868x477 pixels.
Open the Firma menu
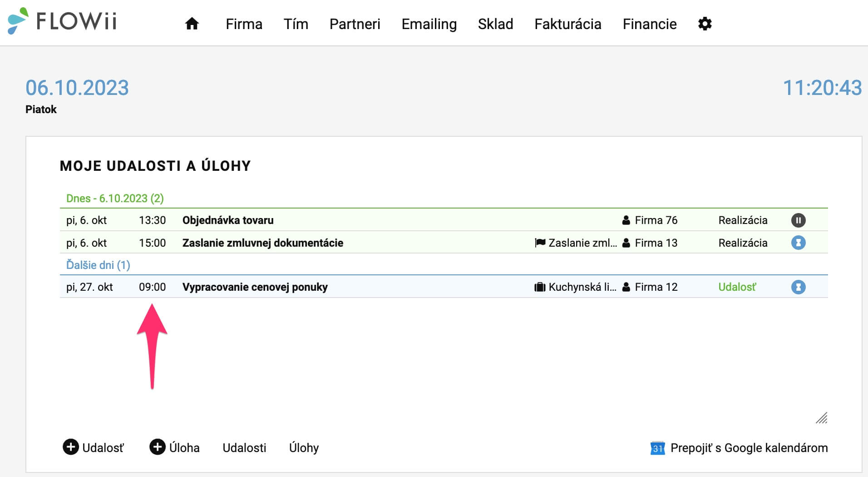[x=244, y=24]
